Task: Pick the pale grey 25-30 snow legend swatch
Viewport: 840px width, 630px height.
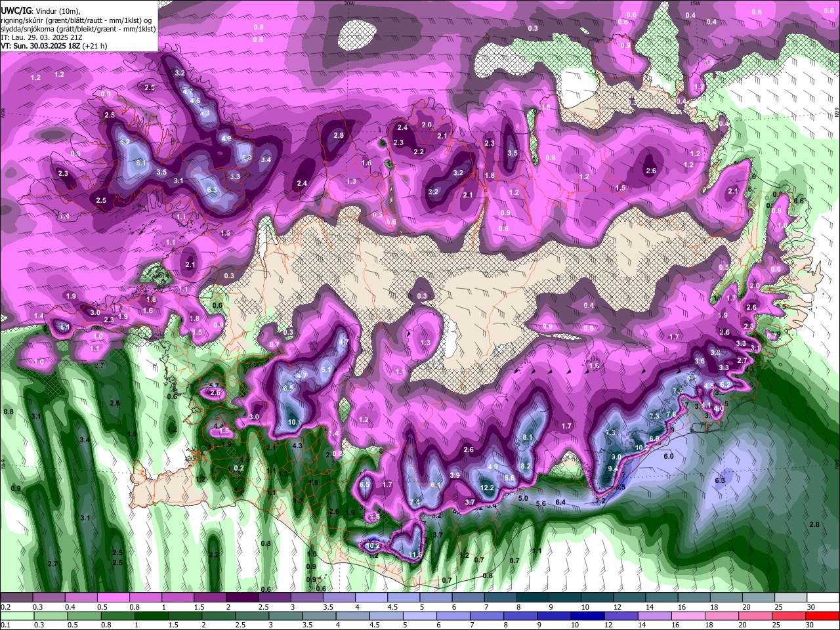Action: coord(791,597)
